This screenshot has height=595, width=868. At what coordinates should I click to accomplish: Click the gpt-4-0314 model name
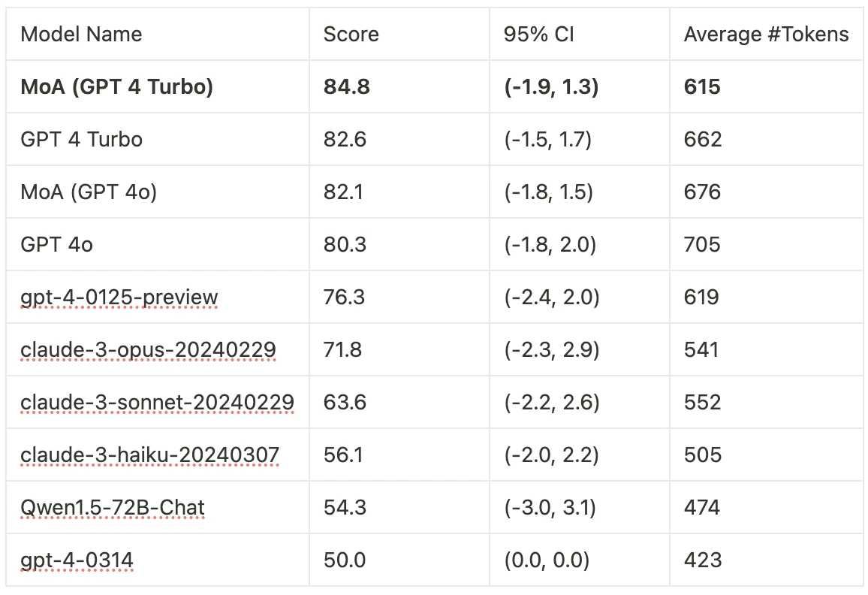click(77, 560)
